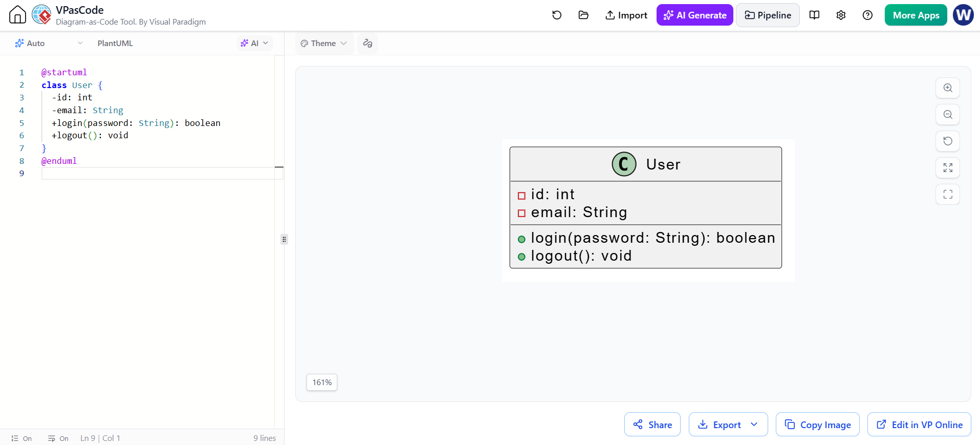Click the zoom in magnifier icon
980x445 pixels.
pyautogui.click(x=948, y=88)
